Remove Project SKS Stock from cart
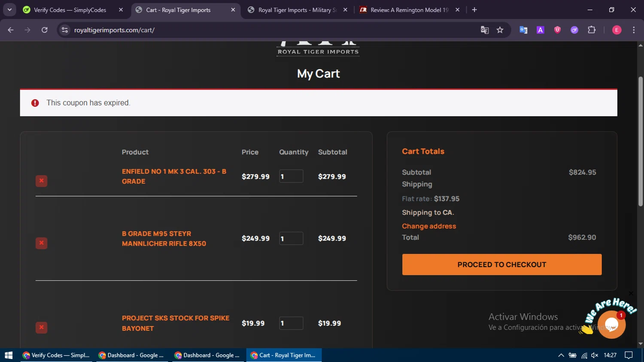644x362 pixels. click(x=41, y=328)
